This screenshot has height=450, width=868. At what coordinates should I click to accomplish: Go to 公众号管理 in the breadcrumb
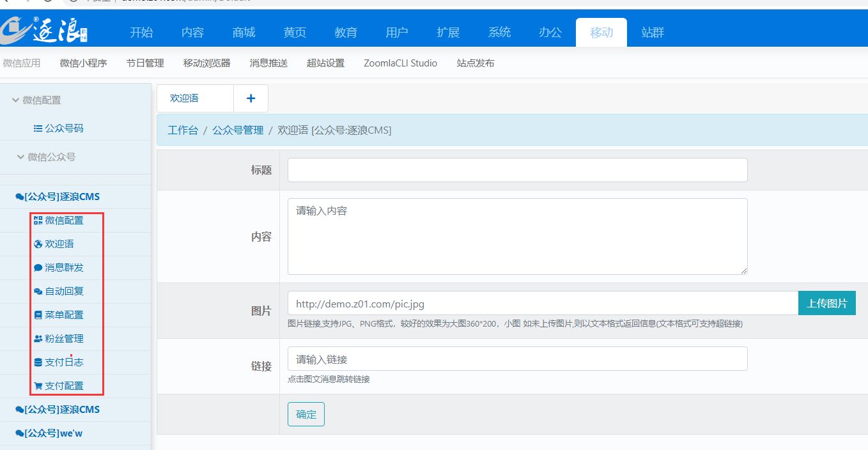click(238, 130)
